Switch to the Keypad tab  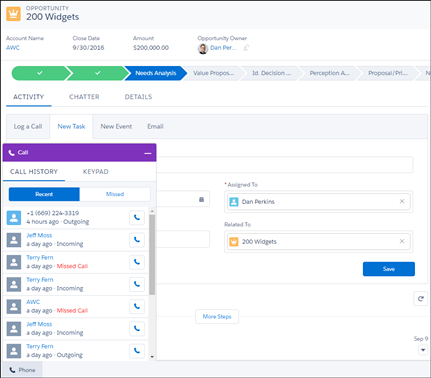click(x=96, y=172)
